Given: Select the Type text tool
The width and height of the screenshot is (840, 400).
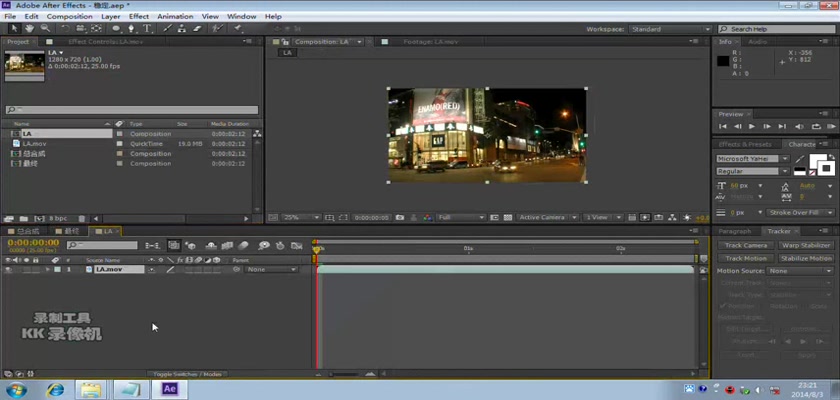Looking at the screenshot, I should (147, 28).
